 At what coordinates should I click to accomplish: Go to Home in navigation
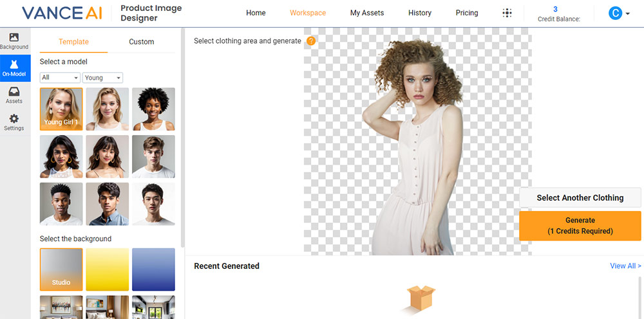[x=256, y=13]
